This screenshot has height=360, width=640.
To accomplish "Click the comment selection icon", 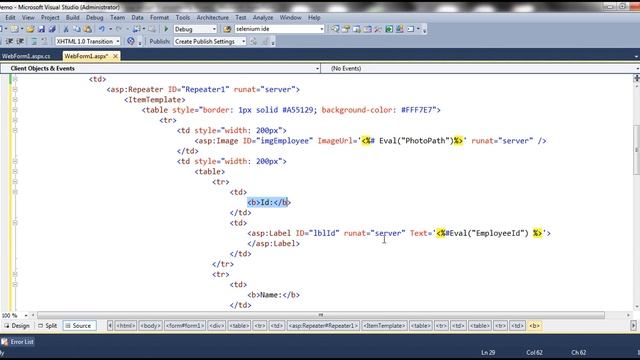I will tap(34, 41).
